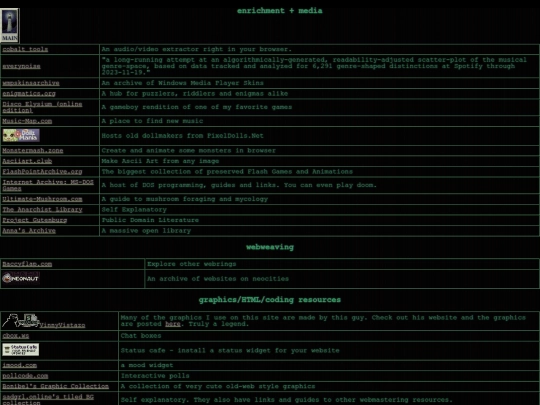540x405 pixels.
Task: Click the MAIN lighthouse home icon
Action: [10, 26]
